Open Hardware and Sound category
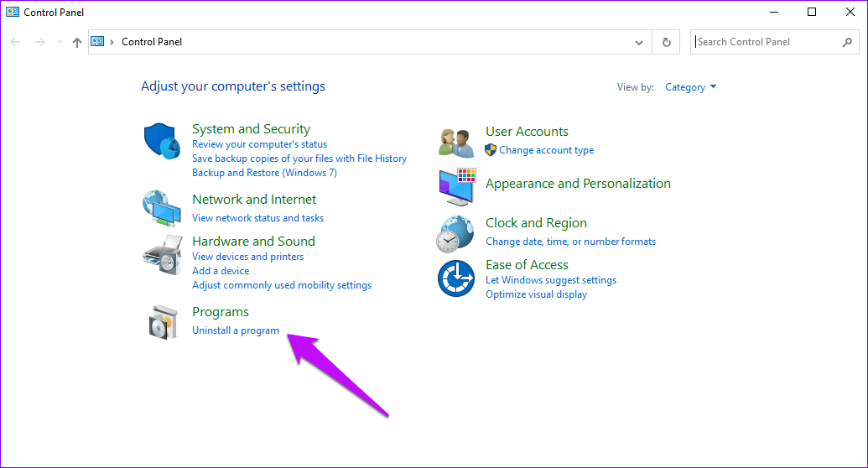 tap(253, 242)
